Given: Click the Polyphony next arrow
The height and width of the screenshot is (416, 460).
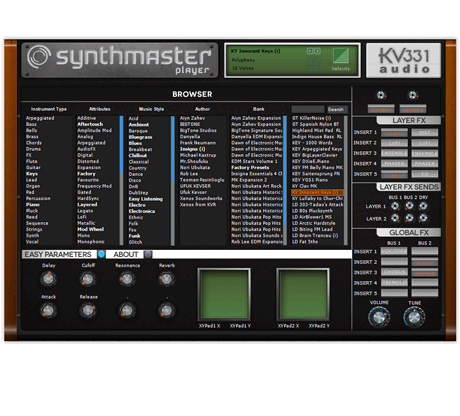Looking at the screenshot, I should pyautogui.click(x=317, y=60).
